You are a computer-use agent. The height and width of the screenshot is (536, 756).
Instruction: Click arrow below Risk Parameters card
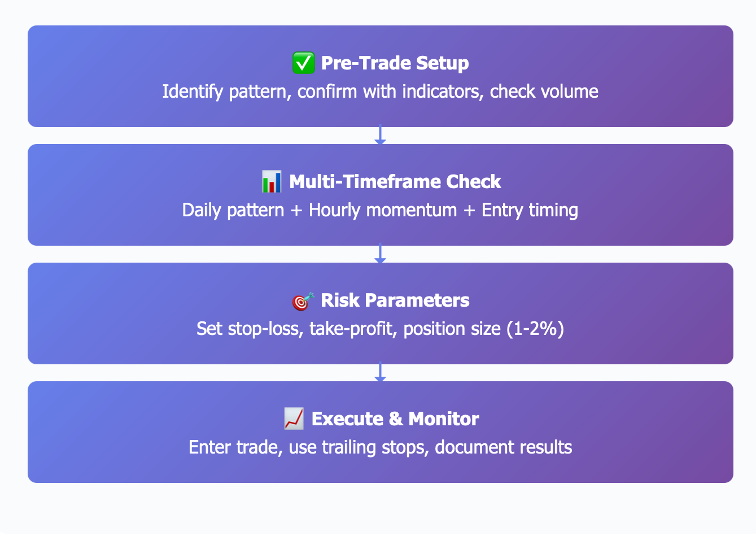(x=380, y=372)
